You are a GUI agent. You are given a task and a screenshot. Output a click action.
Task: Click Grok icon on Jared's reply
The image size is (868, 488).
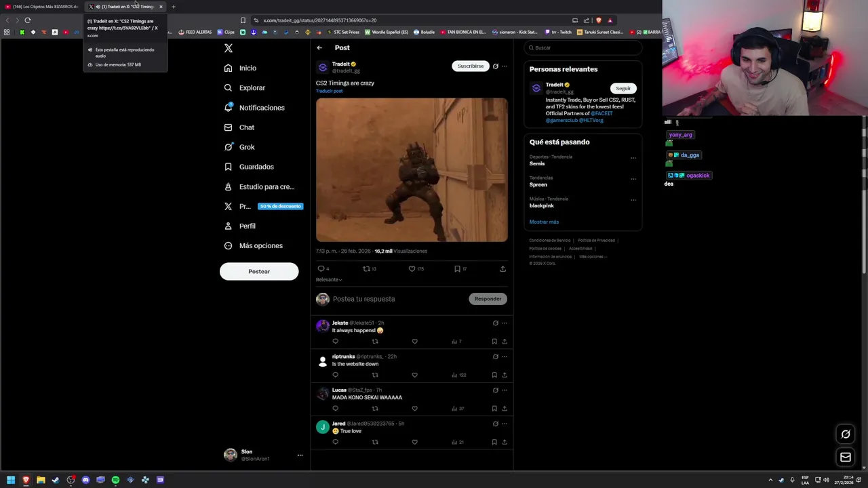pyautogui.click(x=496, y=424)
